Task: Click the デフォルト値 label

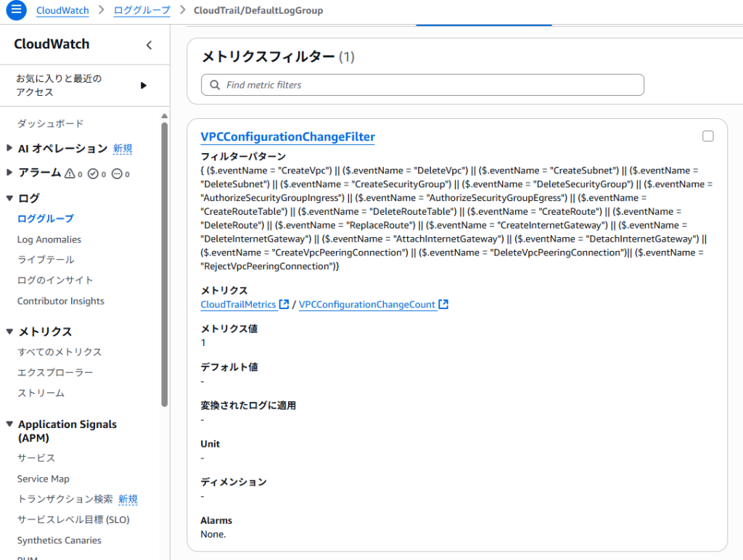Action: 229,367
